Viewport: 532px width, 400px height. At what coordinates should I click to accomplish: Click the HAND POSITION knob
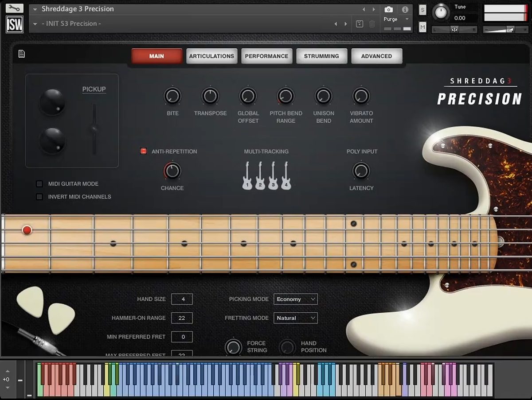287,347
